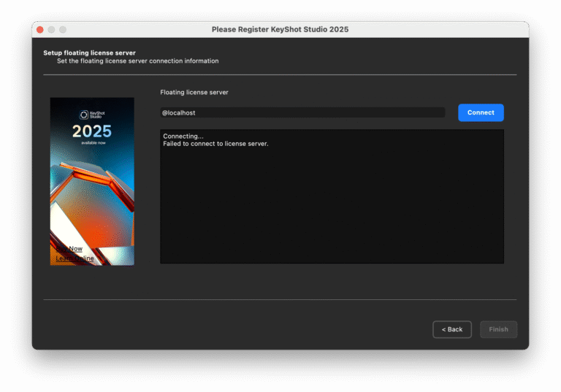Click the disabled Finish button
This screenshot has width=561, height=392.
click(498, 329)
